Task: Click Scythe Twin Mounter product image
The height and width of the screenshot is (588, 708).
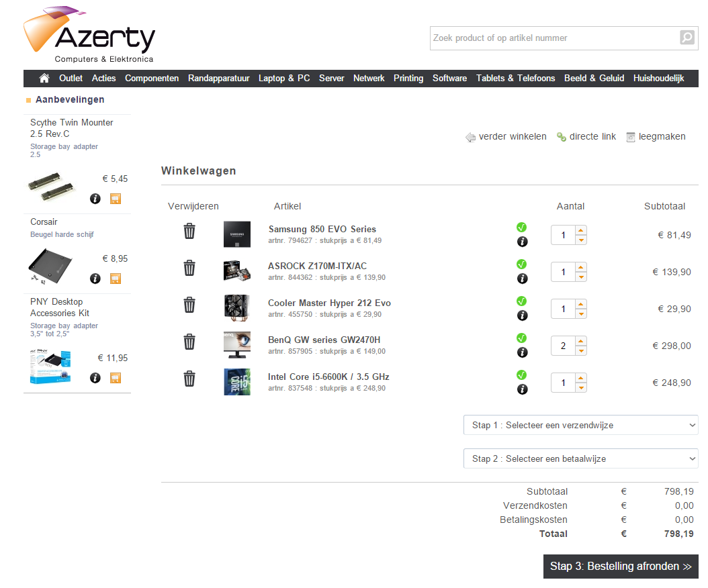Action: (51, 186)
